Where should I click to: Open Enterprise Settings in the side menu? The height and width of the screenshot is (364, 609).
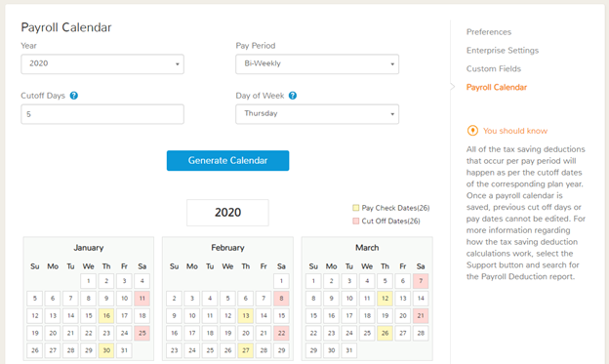pos(503,51)
